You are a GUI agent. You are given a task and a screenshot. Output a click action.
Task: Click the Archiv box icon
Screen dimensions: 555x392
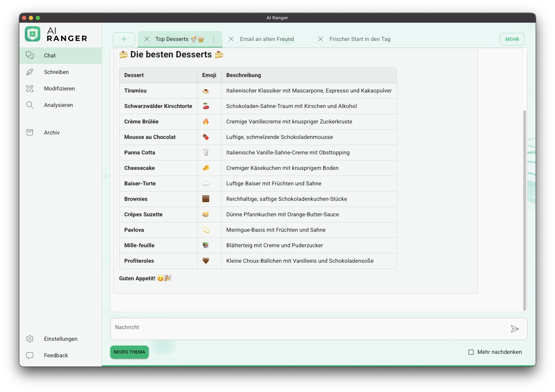pyautogui.click(x=30, y=132)
